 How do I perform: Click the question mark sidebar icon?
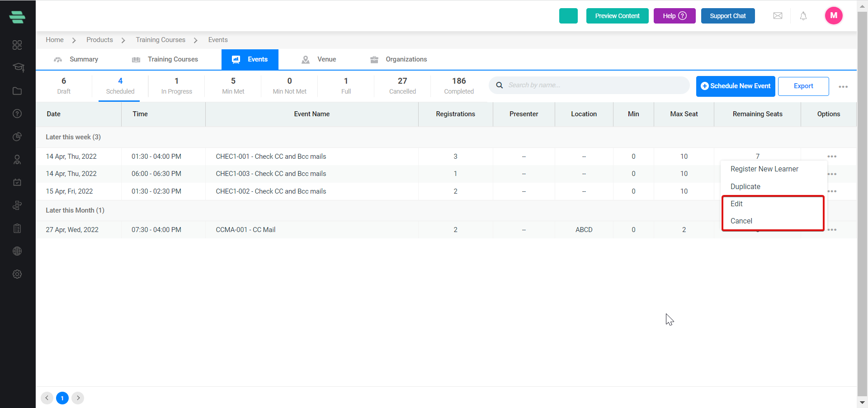17,114
